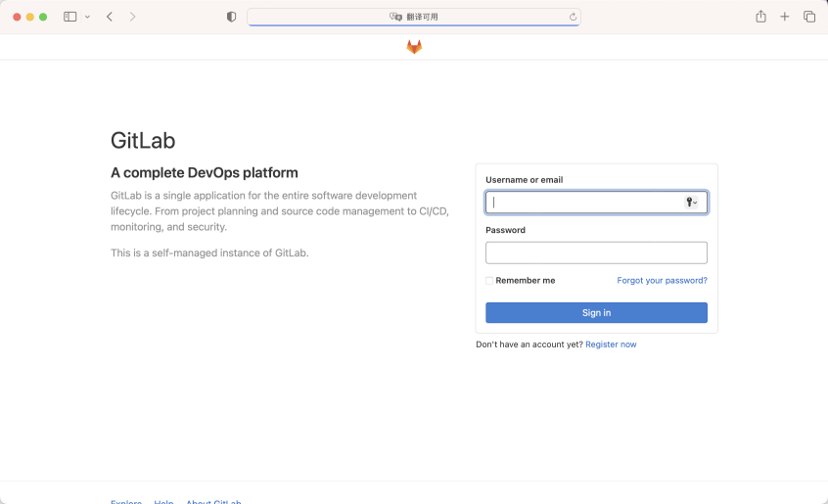Click "Don't have an account yet?" text
Image resolution: width=828 pixels, height=504 pixels.
(x=529, y=344)
